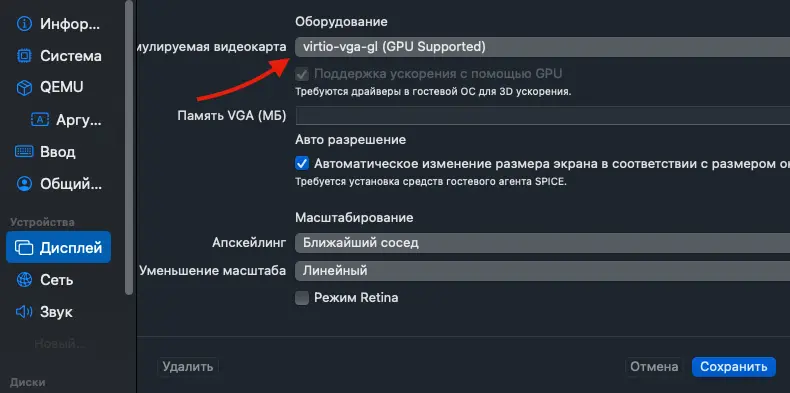The image size is (790, 393).
Task: Open the QEMU cube icon
Action: (x=24, y=88)
